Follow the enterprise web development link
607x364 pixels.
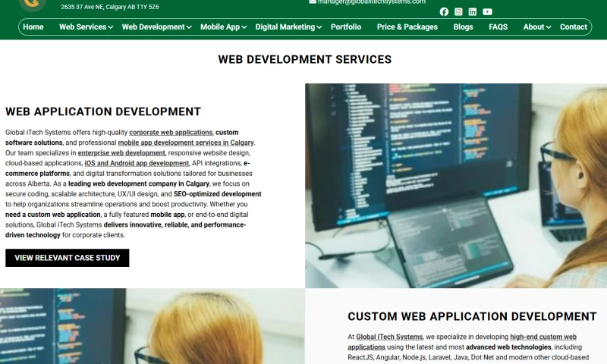tap(121, 152)
